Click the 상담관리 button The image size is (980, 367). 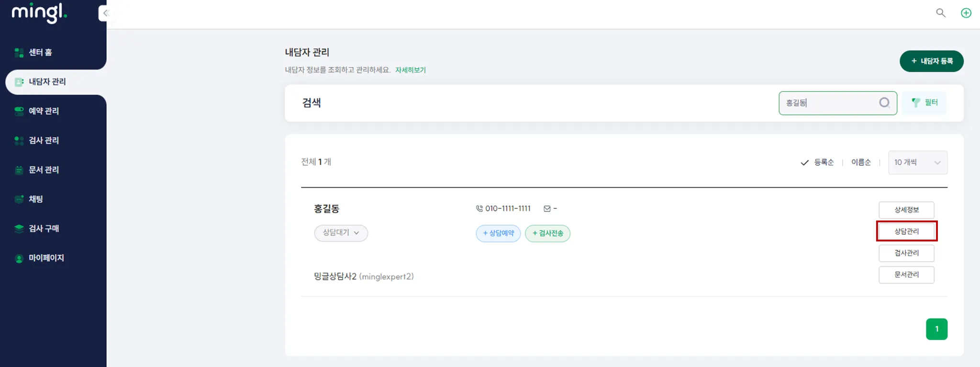(x=906, y=231)
